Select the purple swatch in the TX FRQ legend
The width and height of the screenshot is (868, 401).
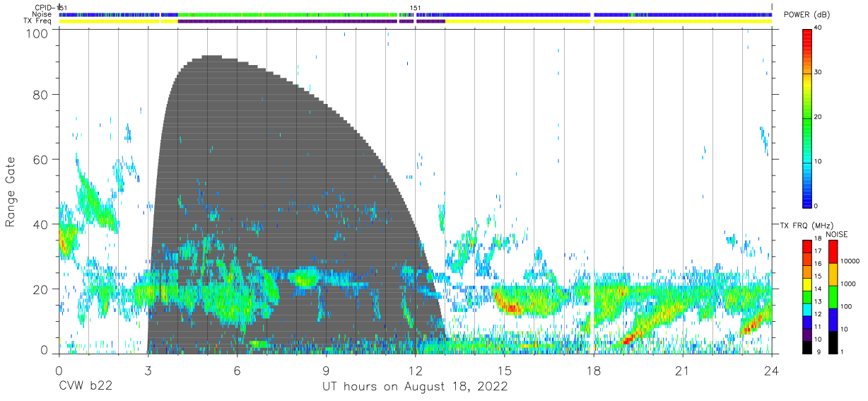pos(807,334)
